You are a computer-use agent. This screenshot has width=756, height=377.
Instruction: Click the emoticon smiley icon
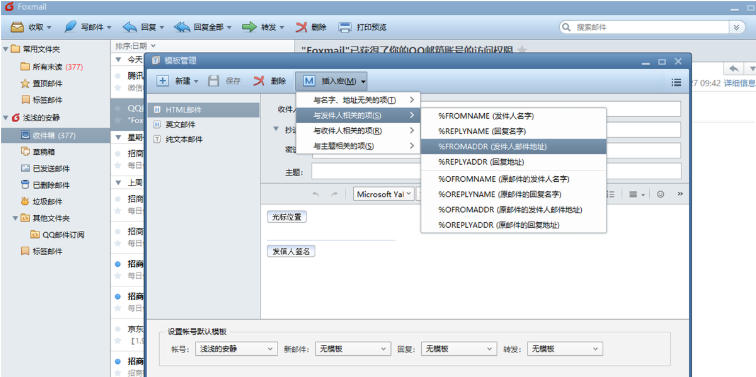pos(661,194)
